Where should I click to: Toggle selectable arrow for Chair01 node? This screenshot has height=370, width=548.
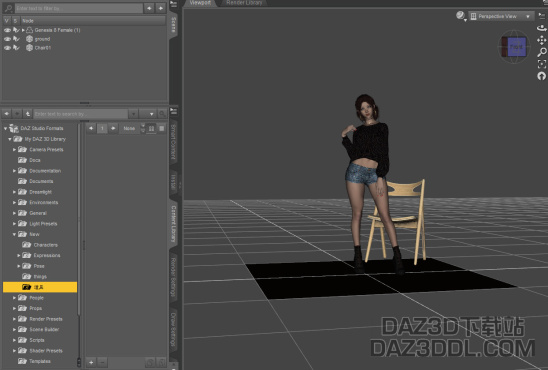[16, 48]
